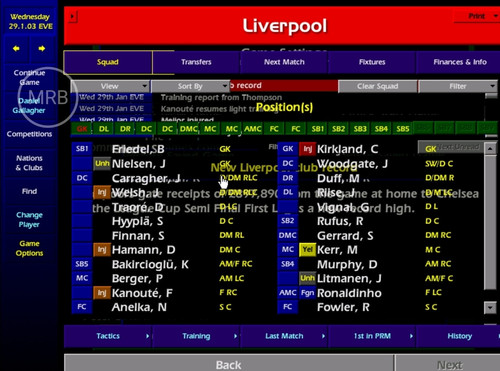
Task: Select the DMC position slot
Action: tap(189, 129)
